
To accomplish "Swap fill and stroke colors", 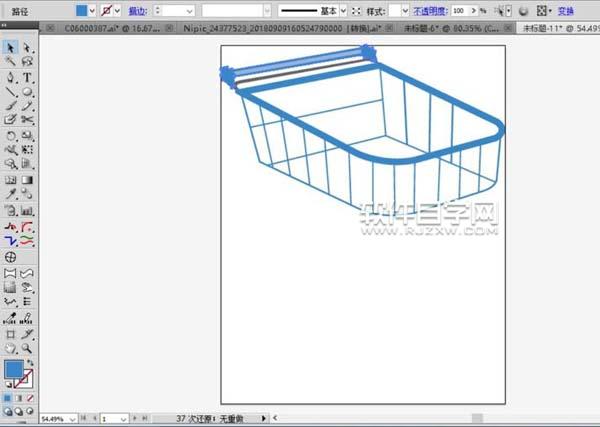I will pos(29,362).
